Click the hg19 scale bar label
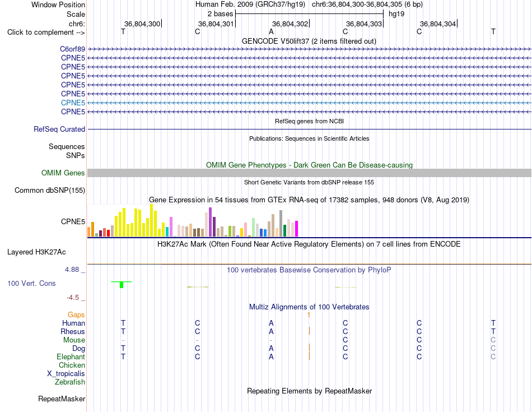This screenshot has width=532, height=412. [x=396, y=14]
